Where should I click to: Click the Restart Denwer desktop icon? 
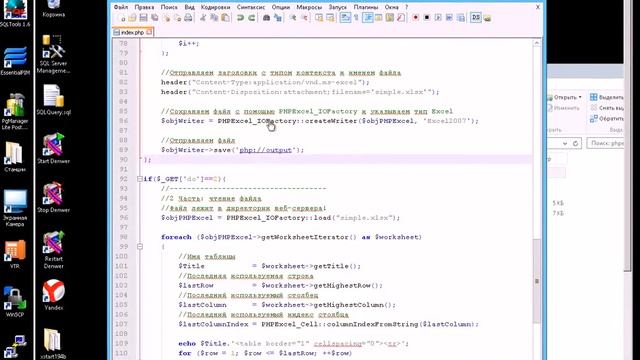[x=53, y=249]
